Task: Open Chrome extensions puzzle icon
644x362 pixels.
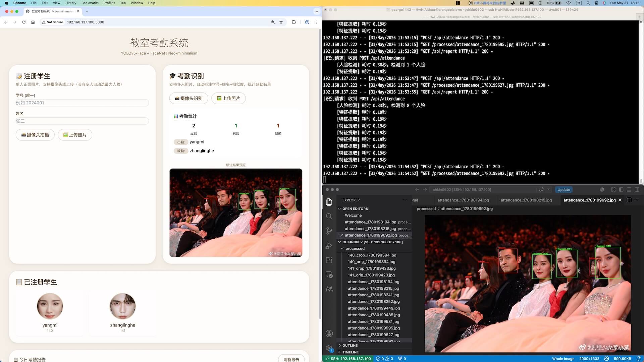Action: pos(294,22)
